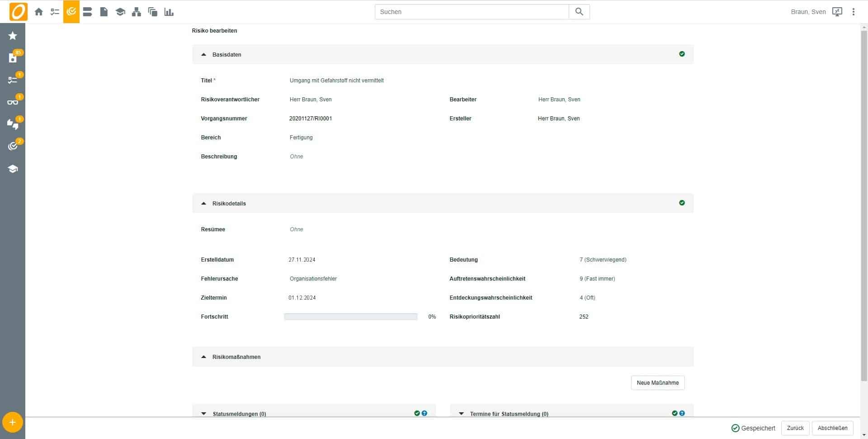Click the search magnifier button

579,12
